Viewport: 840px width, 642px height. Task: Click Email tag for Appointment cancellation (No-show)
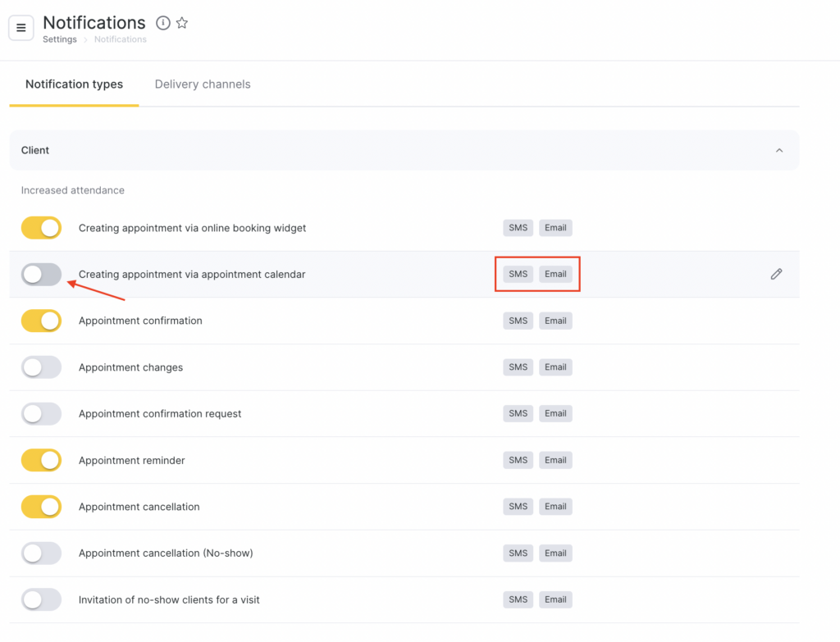pos(555,553)
